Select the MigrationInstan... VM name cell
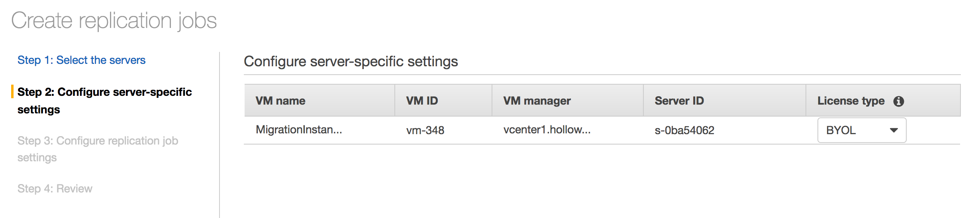This screenshot has height=218, width=980. pyautogui.click(x=299, y=130)
